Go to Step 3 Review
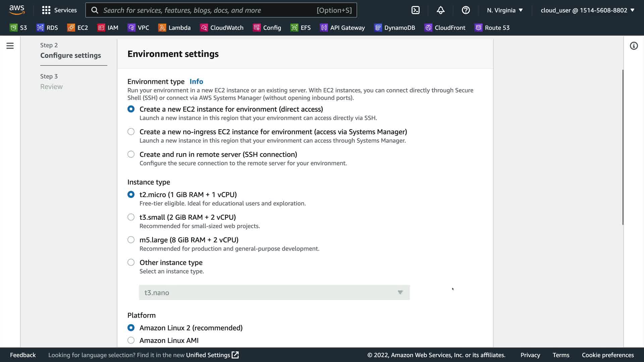 tap(51, 86)
